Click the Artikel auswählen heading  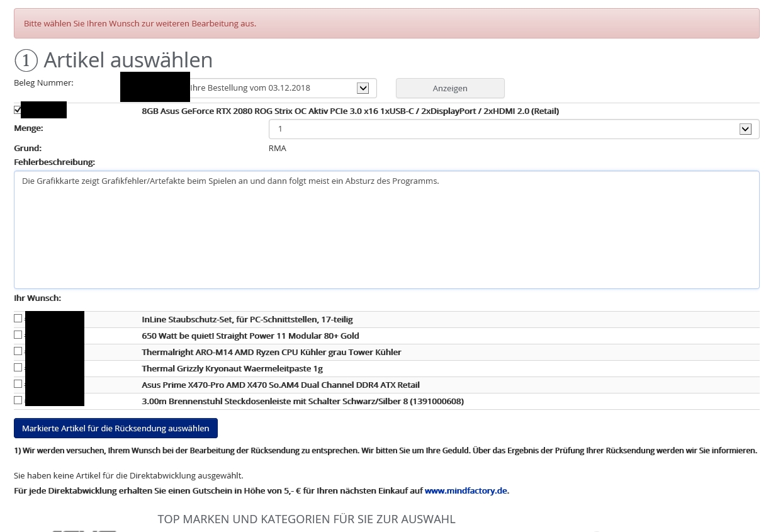point(113,60)
